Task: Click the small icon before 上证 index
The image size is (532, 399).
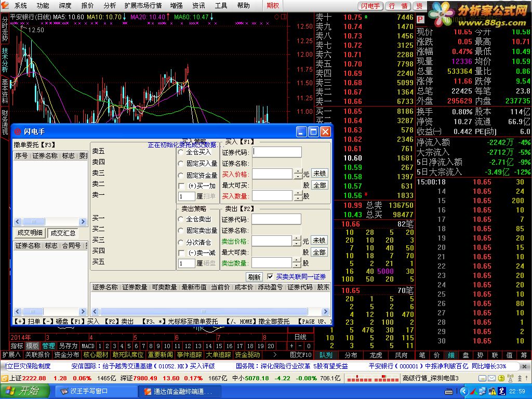Action: point(4,378)
